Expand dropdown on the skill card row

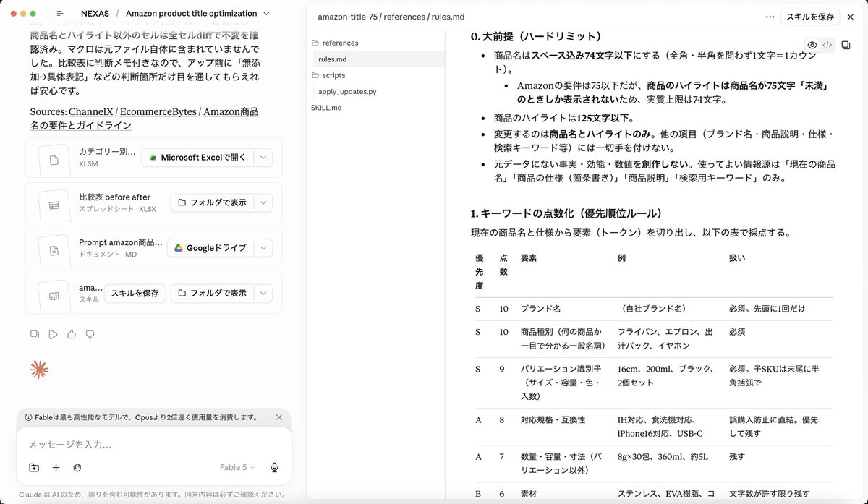263,293
